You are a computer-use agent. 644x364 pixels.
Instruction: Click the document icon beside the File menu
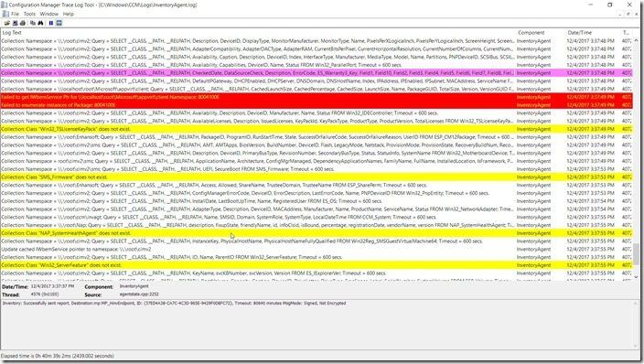point(5,14)
